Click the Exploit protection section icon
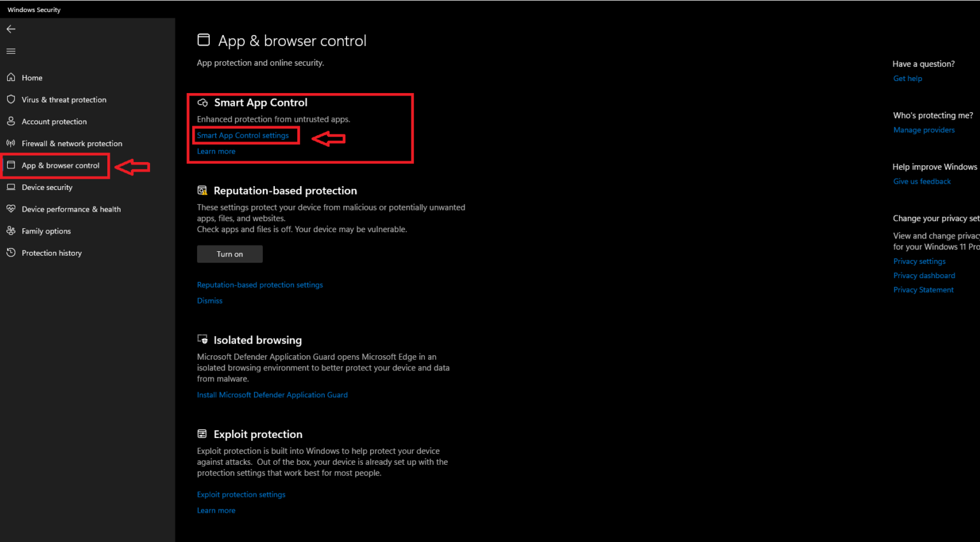The width and height of the screenshot is (980, 542). click(x=202, y=433)
